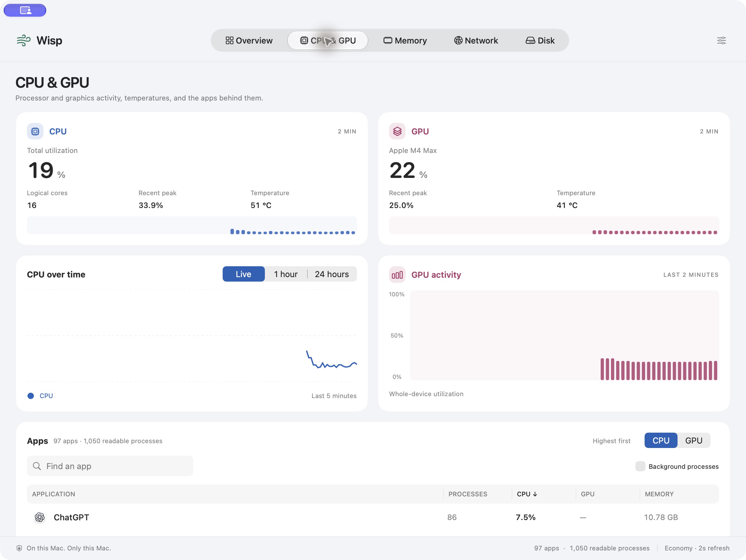The height and width of the screenshot is (560, 746).
Task: Click the blue CPU legend dot
Action: click(x=31, y=396)
